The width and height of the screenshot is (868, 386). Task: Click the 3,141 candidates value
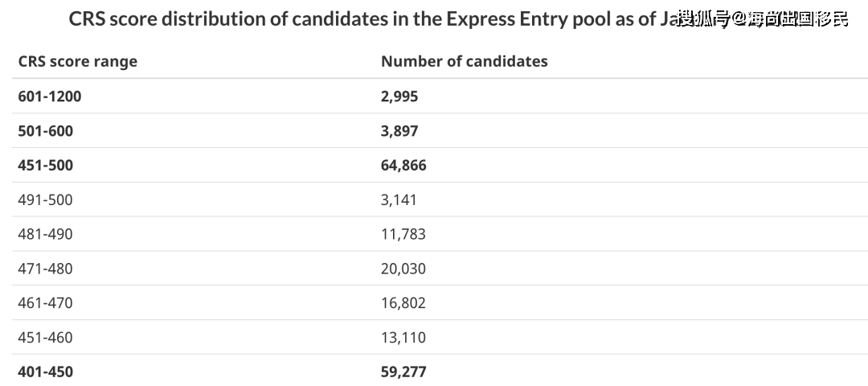tap(399, 199)
